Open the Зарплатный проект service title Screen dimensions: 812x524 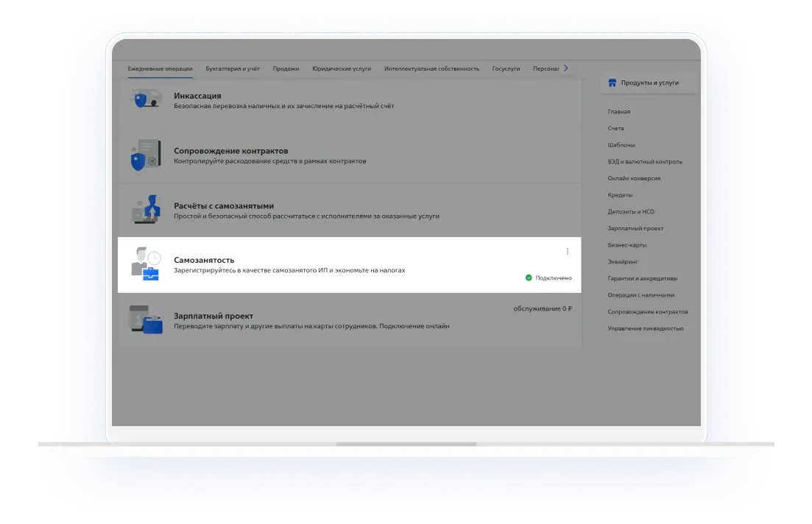click(x=213, y=316)
